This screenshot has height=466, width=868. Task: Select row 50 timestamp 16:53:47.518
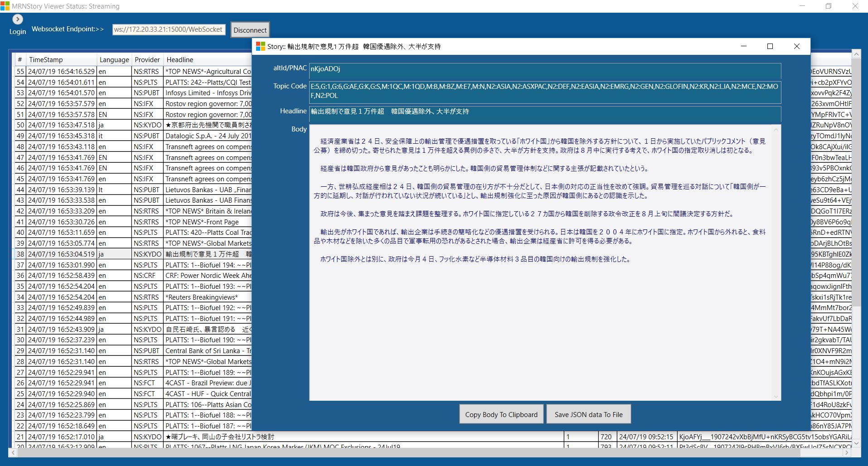[62, 125]
